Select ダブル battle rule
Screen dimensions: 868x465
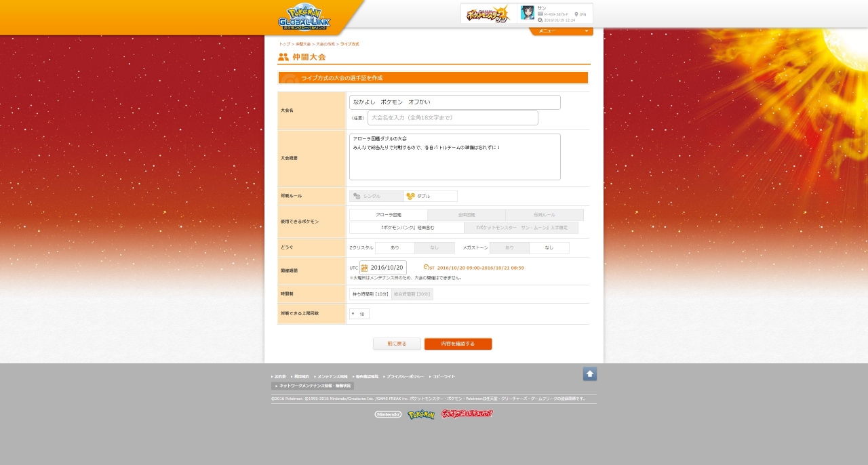click(x=431, y=196)
